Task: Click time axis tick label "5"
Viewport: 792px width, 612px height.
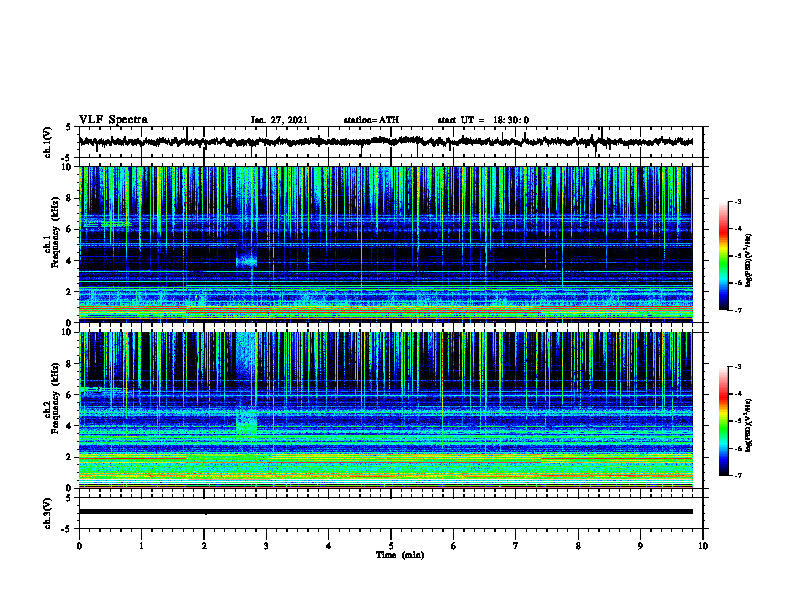Action: 391,546
